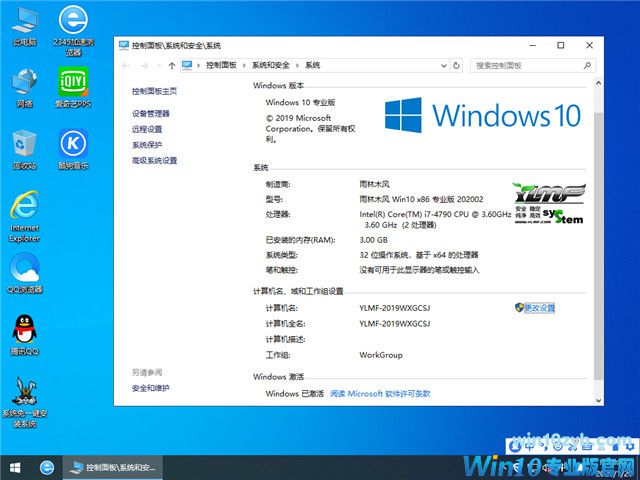Viewport: 640px width, 480px height.
Task: Open Control Panel Home link
Action: 154,91
